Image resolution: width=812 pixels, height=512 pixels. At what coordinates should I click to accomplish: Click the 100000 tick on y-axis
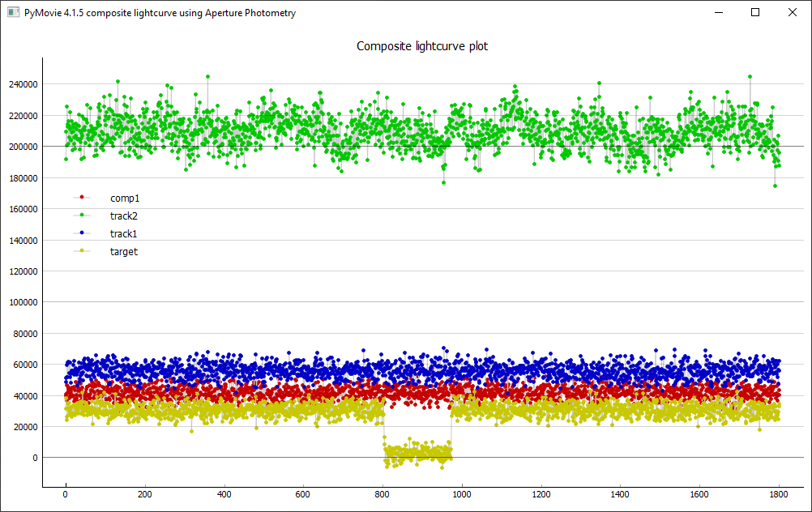click(x=23, y=302)
